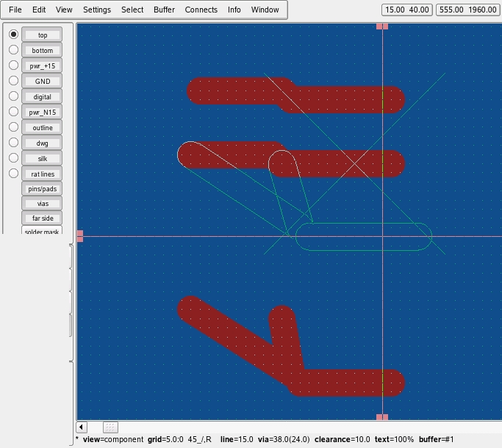Click the 555.00 1960.00 coordinate readout
Screen dimensions: 502x448
[x=467, y=10]
